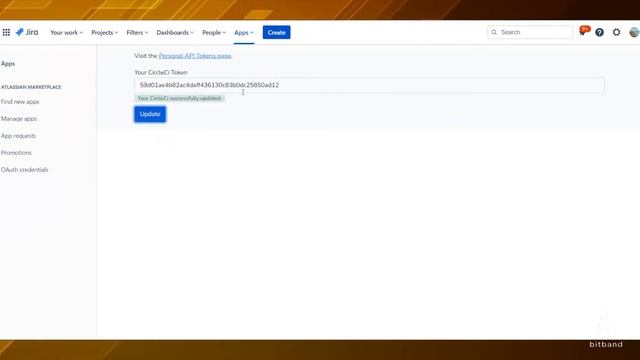Open App requests in sidebar
This screenshot has width=640, height=360.
(18, 136)
